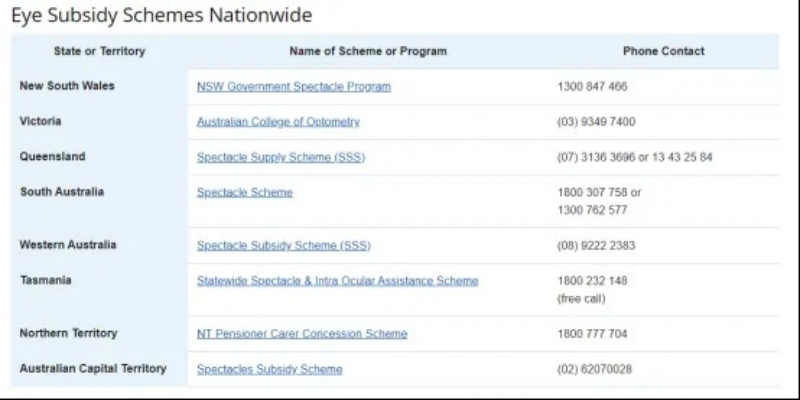
Task: Click the New South Wales row label
Action: (67, 86)
